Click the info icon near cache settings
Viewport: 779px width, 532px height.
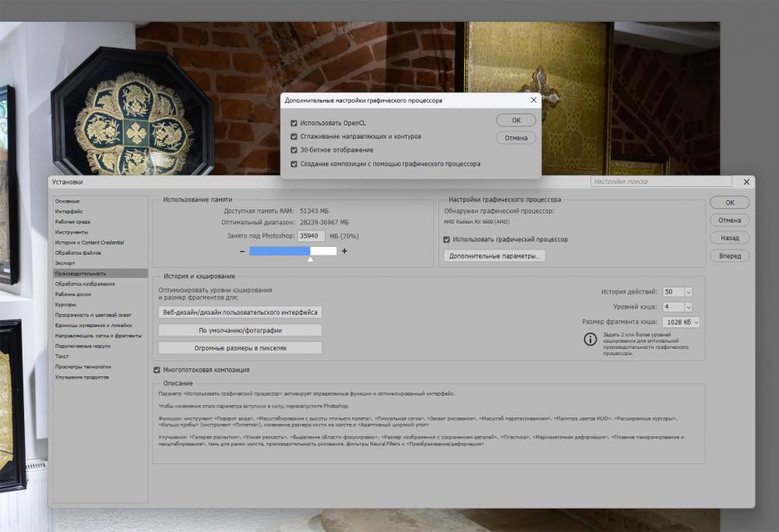tap(590, 340)
